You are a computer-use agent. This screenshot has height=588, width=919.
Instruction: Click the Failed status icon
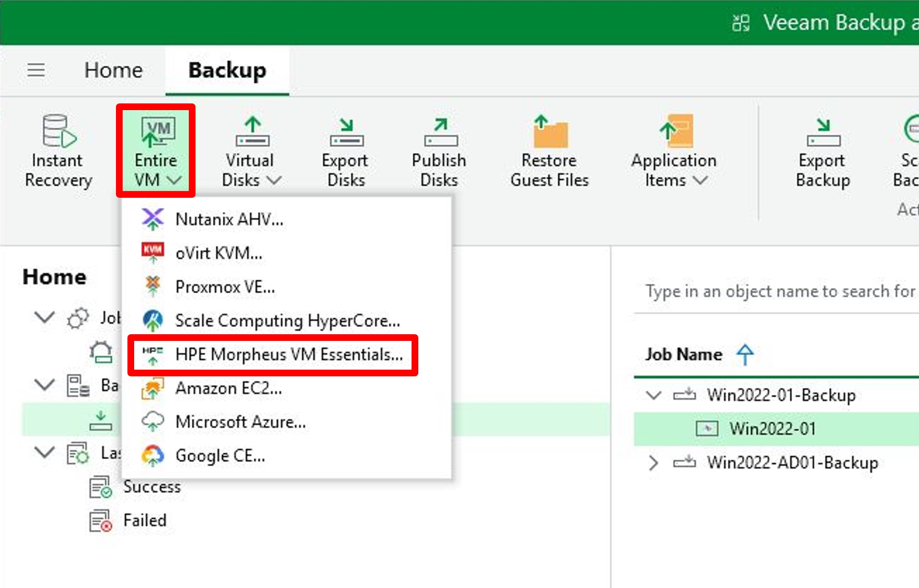pyautogui.click(x=101, y=521)
